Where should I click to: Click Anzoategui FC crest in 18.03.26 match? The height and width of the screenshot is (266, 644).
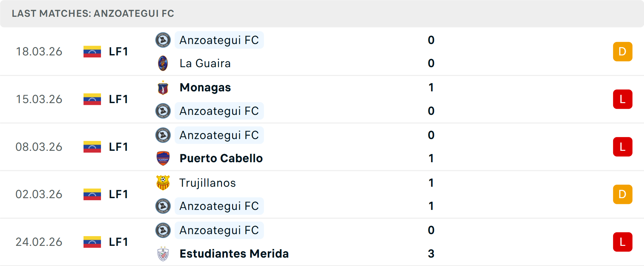pos(163,40)
